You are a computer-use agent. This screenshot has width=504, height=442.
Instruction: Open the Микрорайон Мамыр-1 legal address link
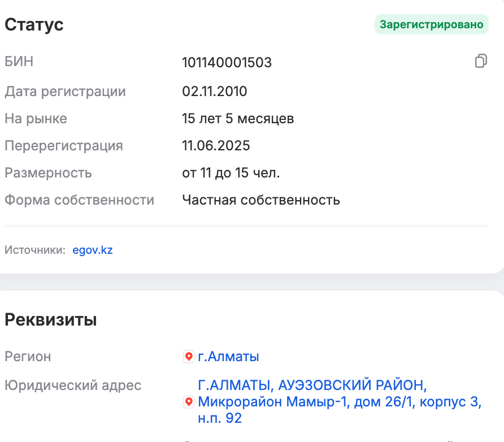[x=339, y=402]
